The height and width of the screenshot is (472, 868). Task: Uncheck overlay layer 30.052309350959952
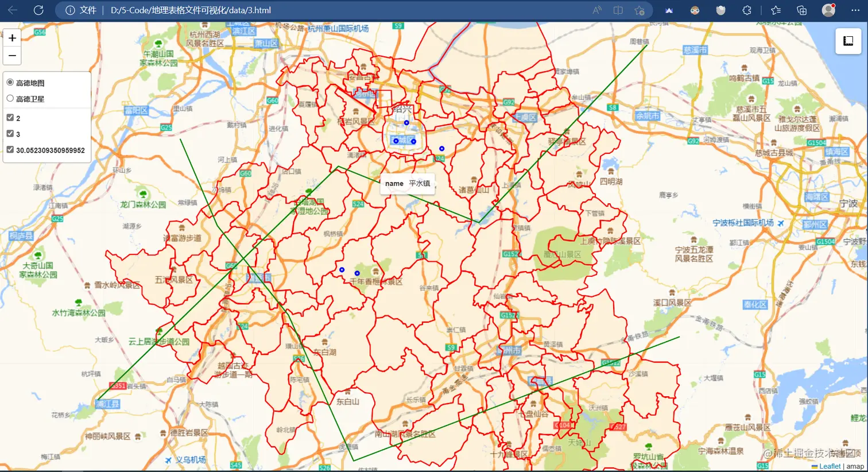point(10,150)
